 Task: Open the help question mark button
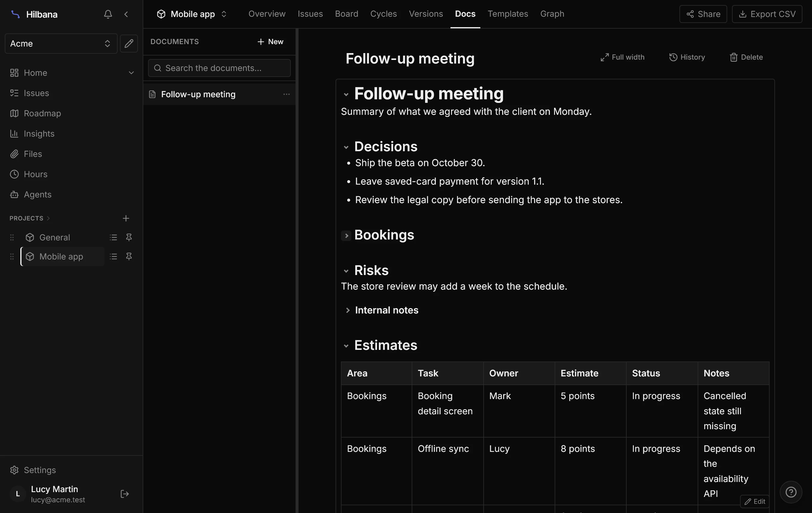(791, 492)
